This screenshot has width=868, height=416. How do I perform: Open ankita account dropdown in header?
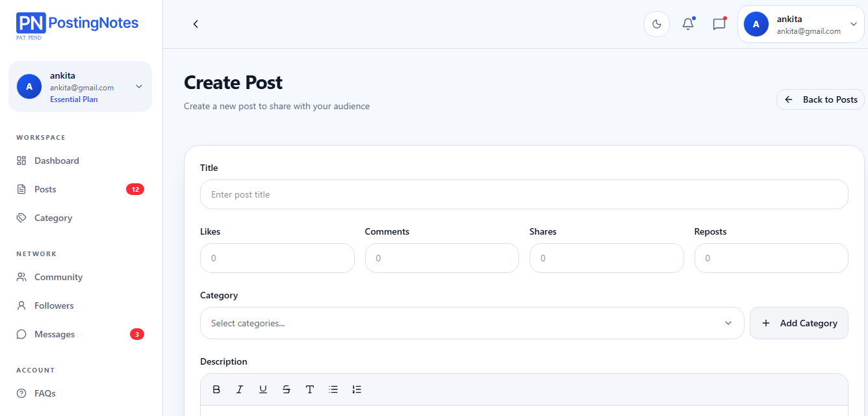coord(800,24)
